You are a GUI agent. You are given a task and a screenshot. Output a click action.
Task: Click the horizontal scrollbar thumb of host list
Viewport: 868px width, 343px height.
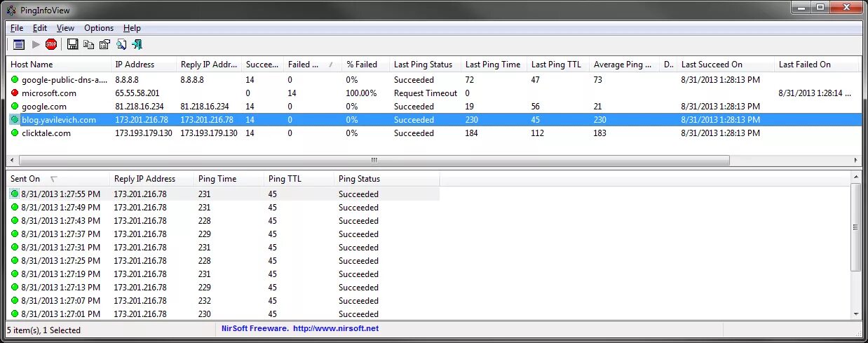374,160
